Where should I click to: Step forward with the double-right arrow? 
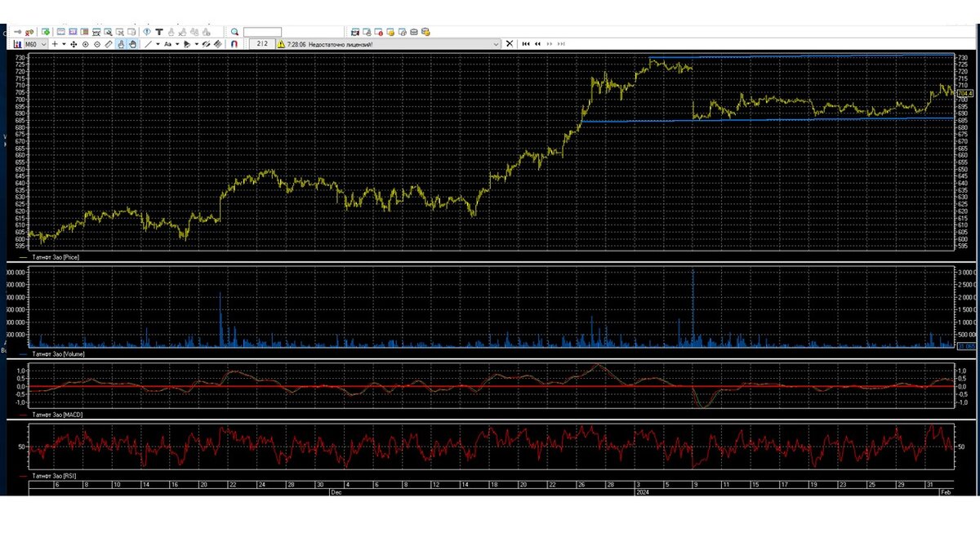click(550, 44)
